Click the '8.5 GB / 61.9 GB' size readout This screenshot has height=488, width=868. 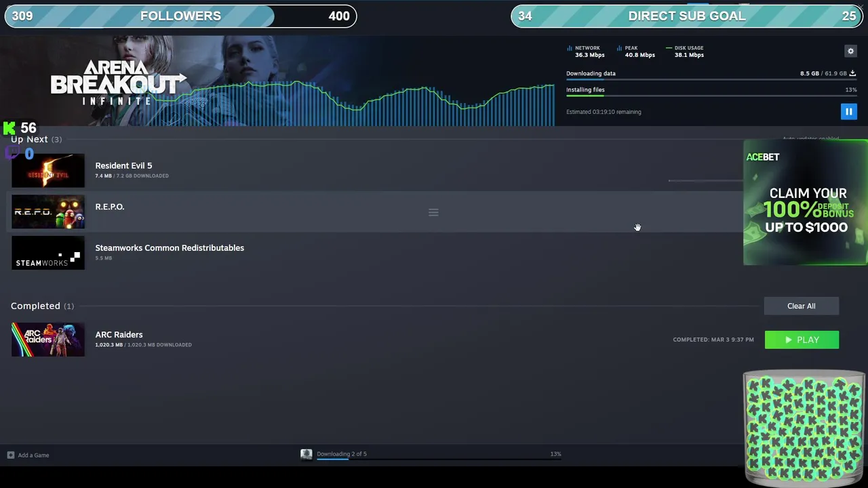823,73
